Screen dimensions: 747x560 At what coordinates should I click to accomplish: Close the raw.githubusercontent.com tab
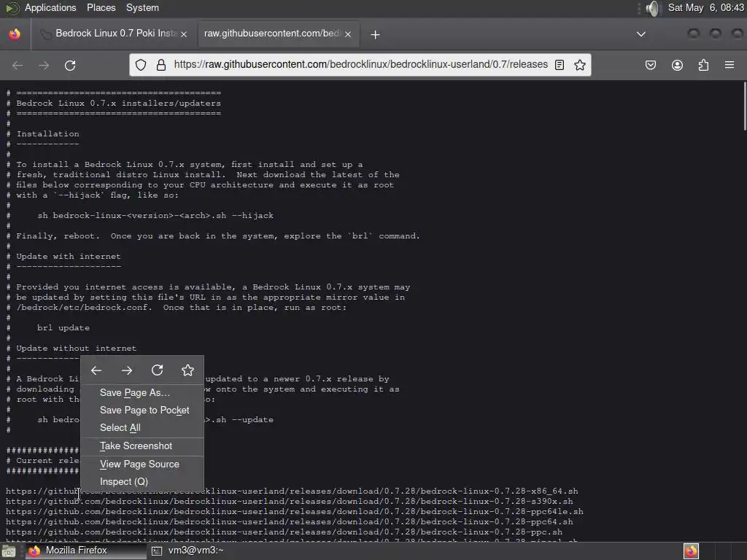tap(348, 34)
